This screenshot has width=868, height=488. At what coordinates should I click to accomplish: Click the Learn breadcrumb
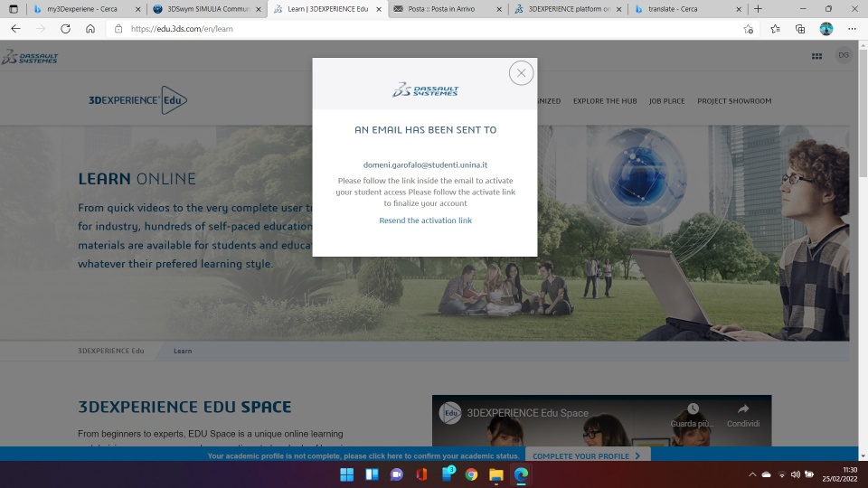click(x=183, y=351)
